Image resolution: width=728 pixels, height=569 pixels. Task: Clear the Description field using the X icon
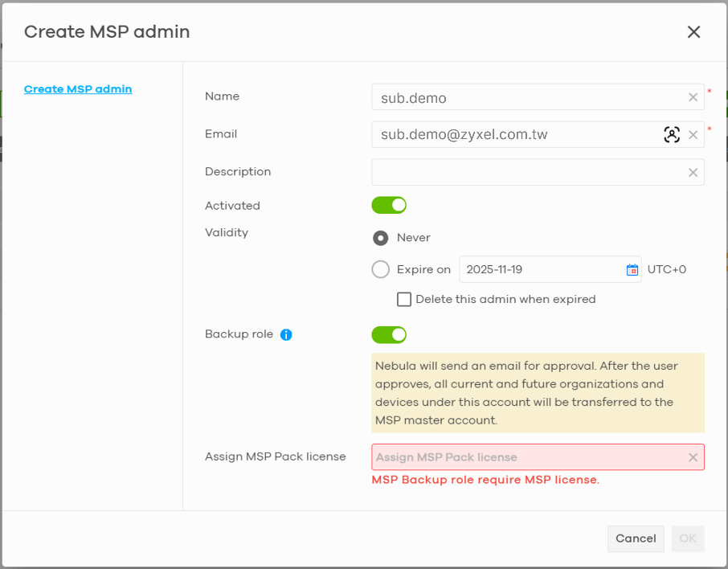[x=693, y=172]
